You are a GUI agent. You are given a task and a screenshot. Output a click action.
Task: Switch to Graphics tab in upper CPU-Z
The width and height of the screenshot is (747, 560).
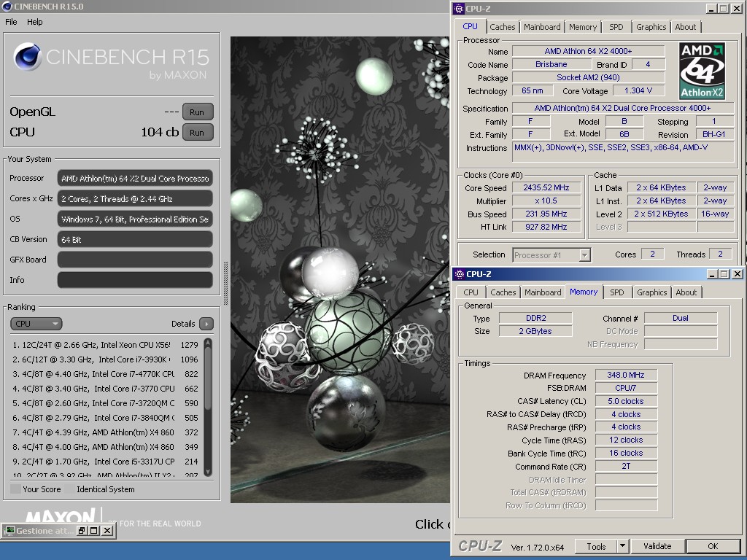(x=651, y=27)
